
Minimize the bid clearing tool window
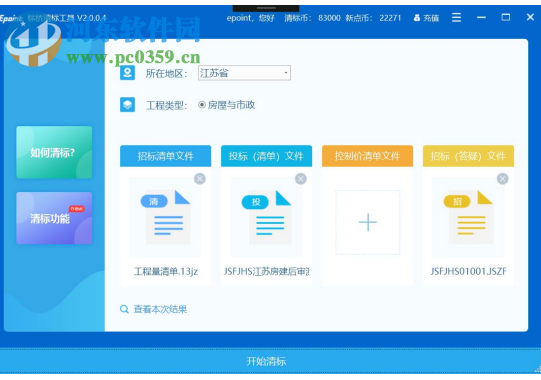coord(481,17)
